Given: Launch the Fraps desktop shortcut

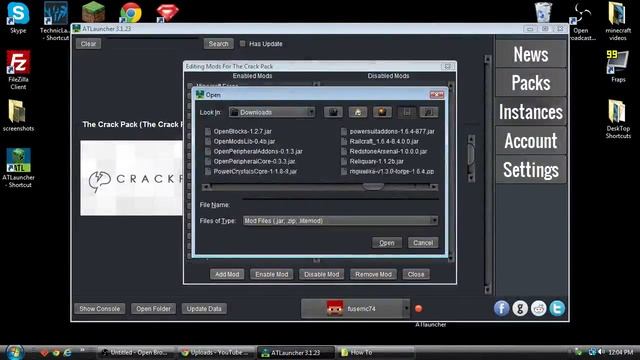Looking at the screenshot, I should [618, 67].
